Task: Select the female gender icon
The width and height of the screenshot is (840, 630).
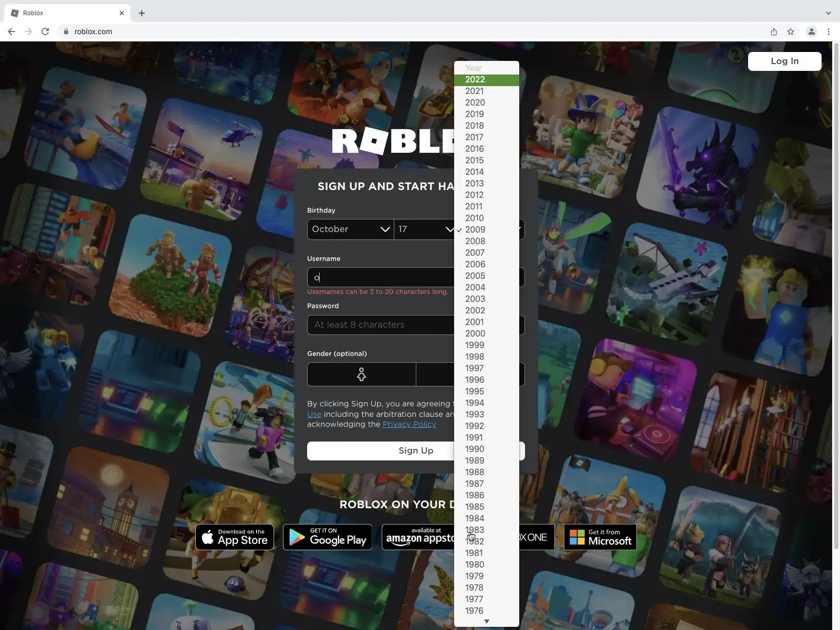Action: (361, 374)
